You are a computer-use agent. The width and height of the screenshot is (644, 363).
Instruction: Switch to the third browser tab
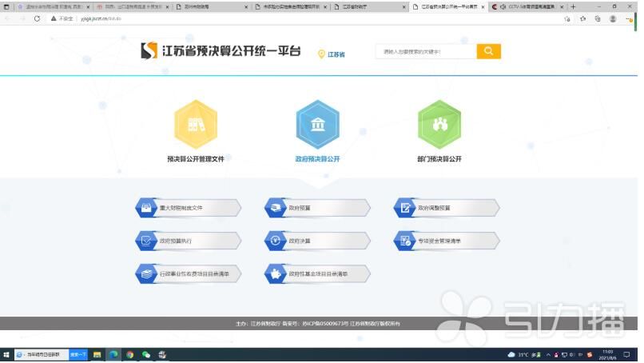(212, 6)
